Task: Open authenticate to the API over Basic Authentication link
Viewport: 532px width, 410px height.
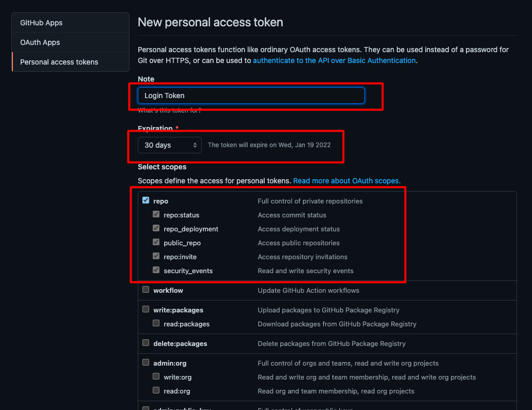Action: coord(334,60)
